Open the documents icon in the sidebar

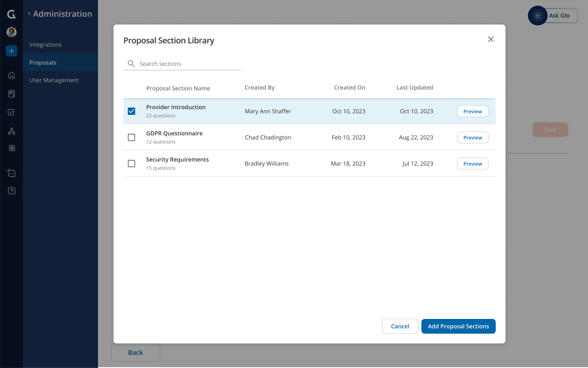point(11,94)
